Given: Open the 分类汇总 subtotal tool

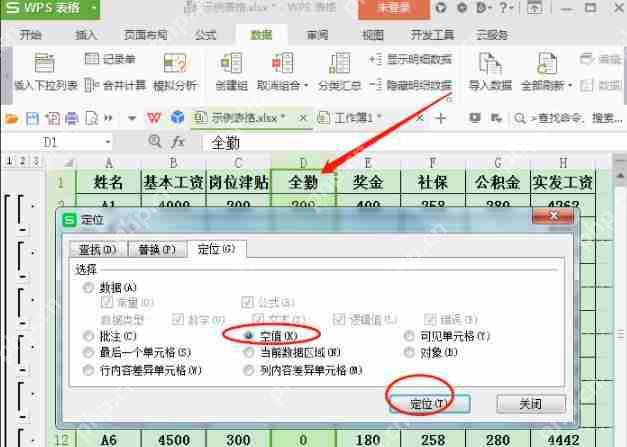Looking at the screenshot, I should pyautogui.click(x=339, y=72).
